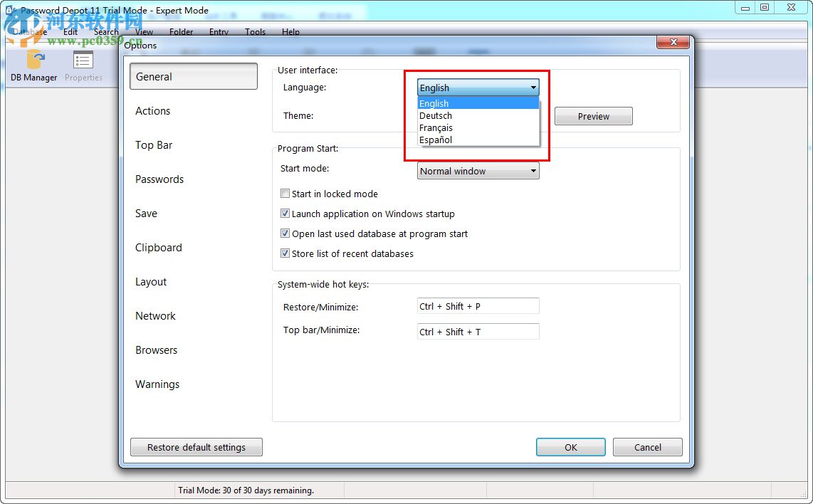The image size is (813, 504).
Task: Click the Preview theme button
Action: (594, 116)
